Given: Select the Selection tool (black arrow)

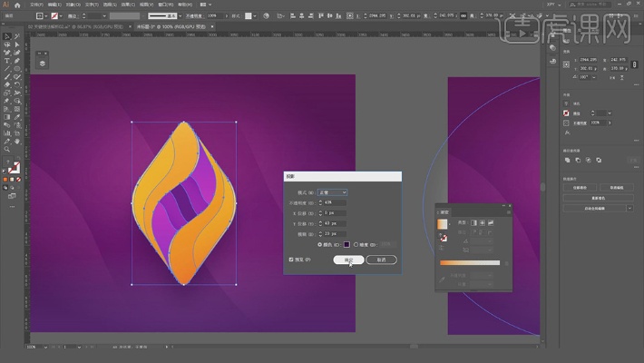Looking at the screenshot, I should (x=7, y=36).
